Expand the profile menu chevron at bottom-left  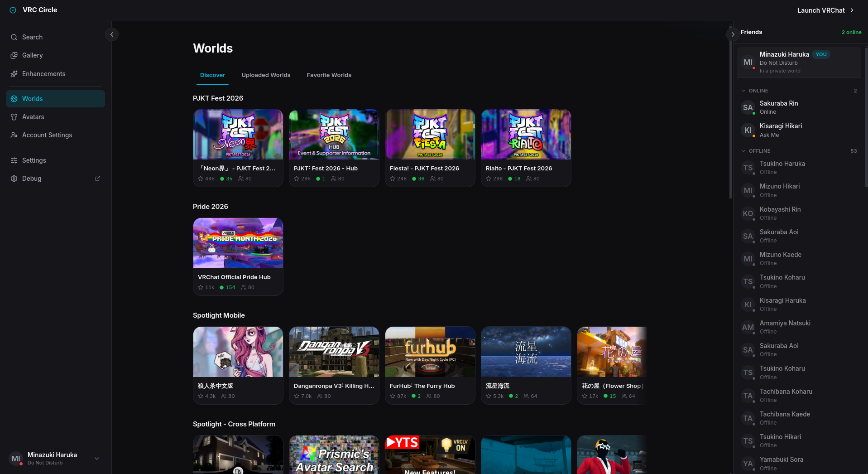point(97,459)
